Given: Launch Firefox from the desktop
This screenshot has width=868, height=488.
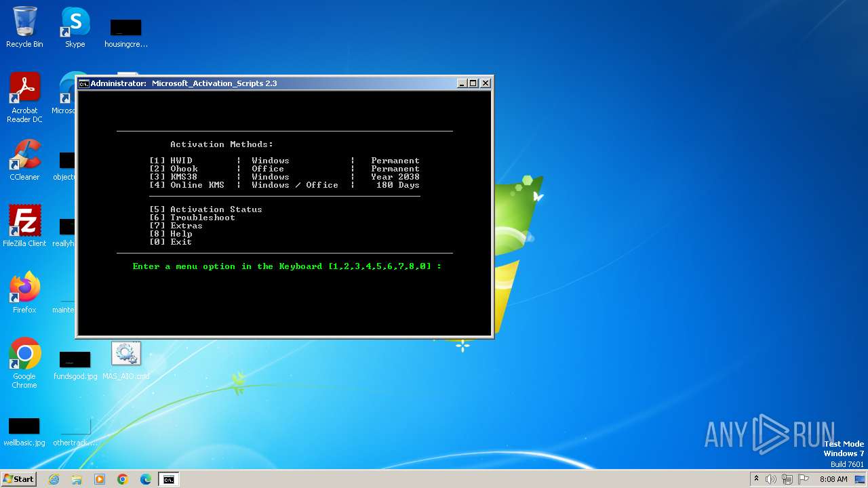Looking at the screenshot, I should 24,293.
